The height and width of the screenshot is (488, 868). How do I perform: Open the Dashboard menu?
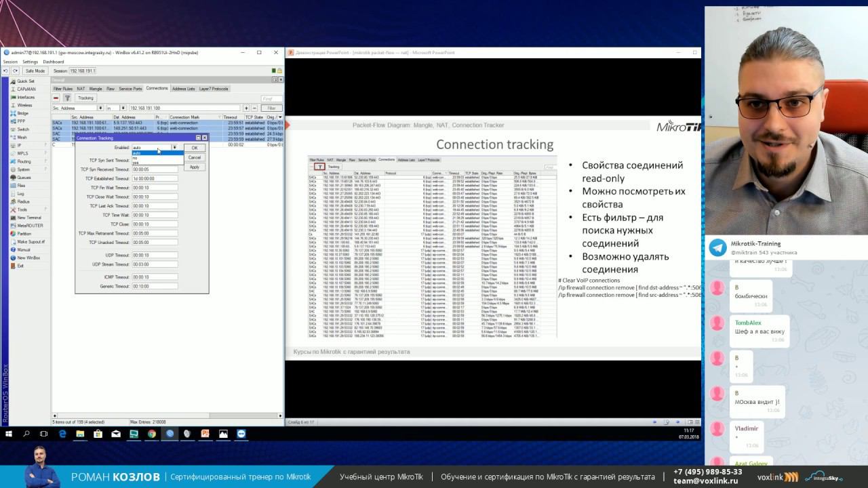(x=54, y=62)
